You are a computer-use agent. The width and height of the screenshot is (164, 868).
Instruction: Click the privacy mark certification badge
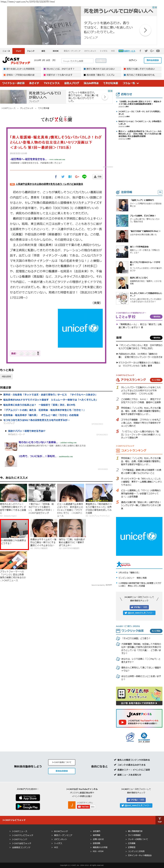coord(130,737)
